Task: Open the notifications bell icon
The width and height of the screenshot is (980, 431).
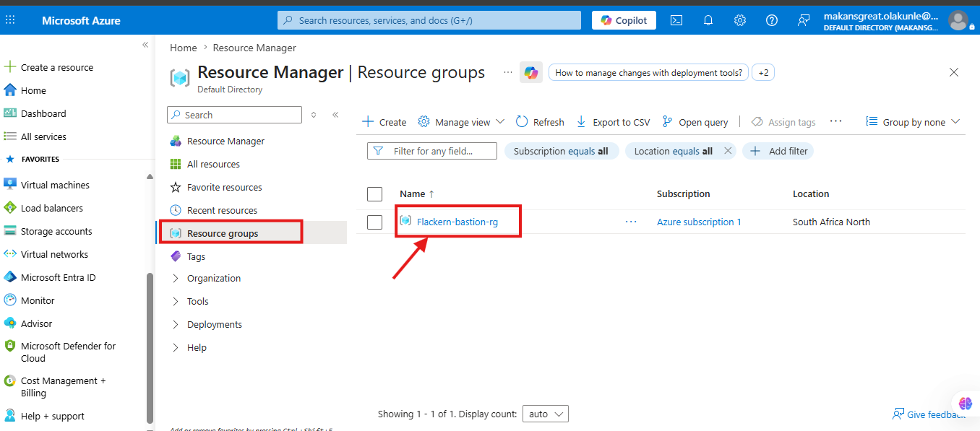Action: (708, 20)
